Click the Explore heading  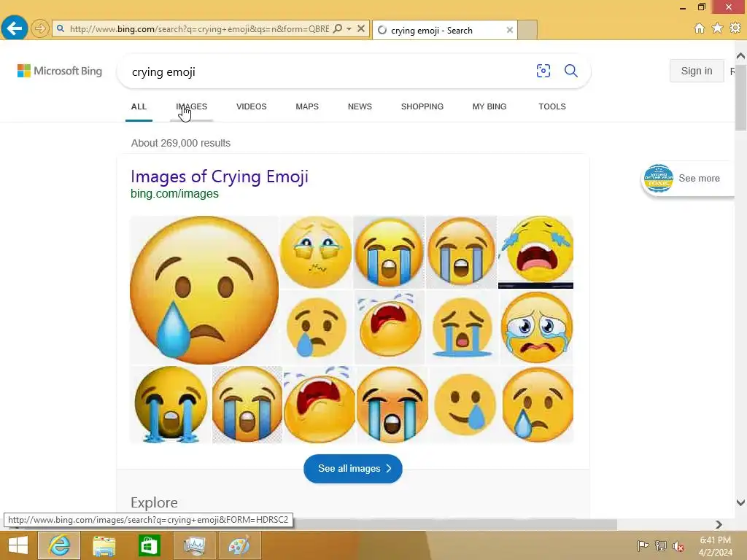[154, 502]
